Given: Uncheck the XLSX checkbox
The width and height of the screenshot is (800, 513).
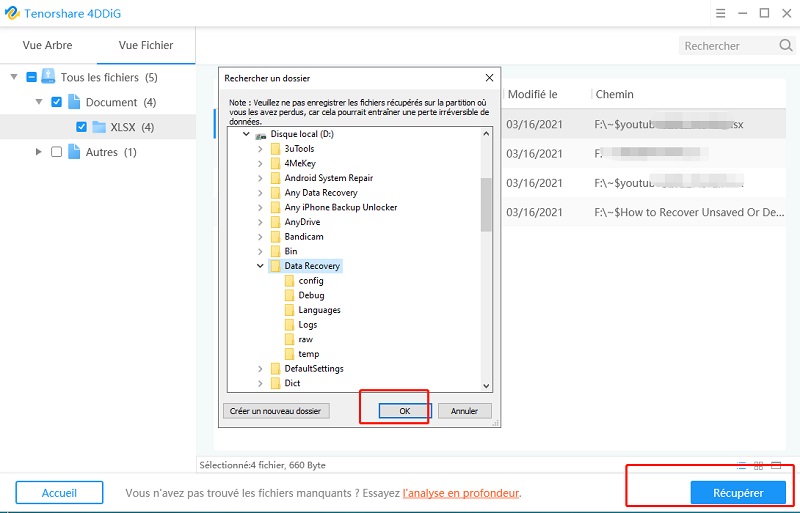Looking at the screenshot, I should click(81, 127).
